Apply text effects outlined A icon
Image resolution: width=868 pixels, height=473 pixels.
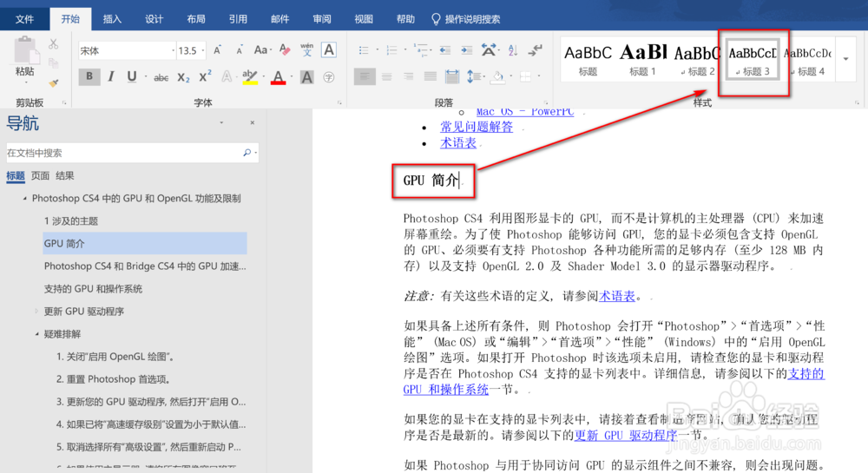[x=227, y=77]
